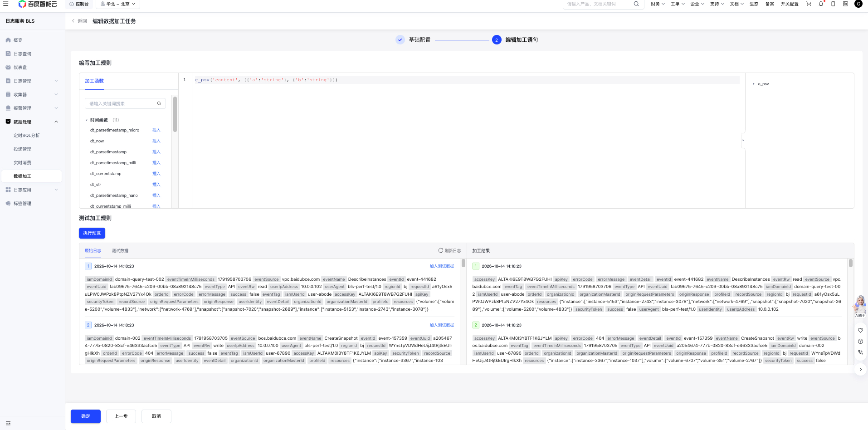Expand 日志管理 in the sidebar
Screen dimensions: 868x430
point(32,81)
